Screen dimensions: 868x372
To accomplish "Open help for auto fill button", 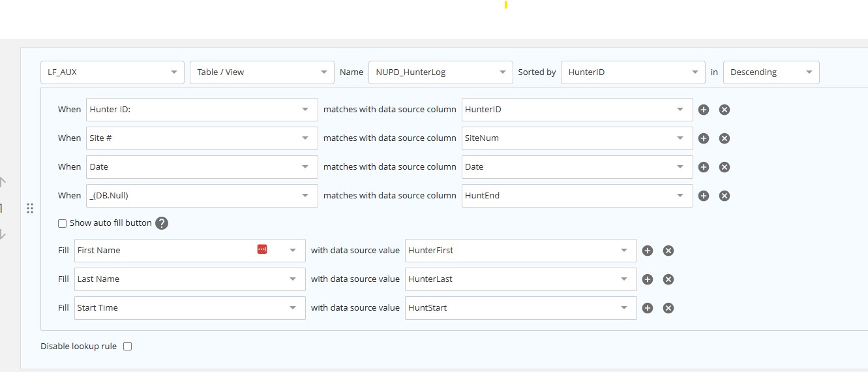I will point(162,223).
